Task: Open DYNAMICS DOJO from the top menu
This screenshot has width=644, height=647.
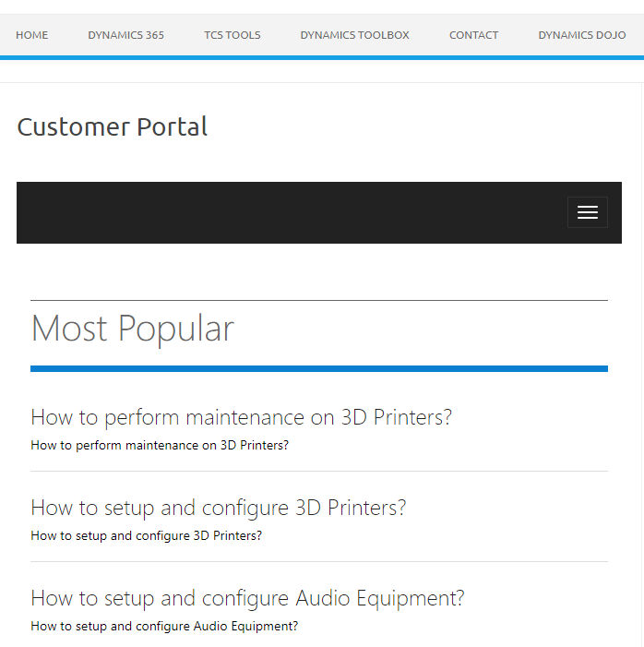Action: [582, 35]
